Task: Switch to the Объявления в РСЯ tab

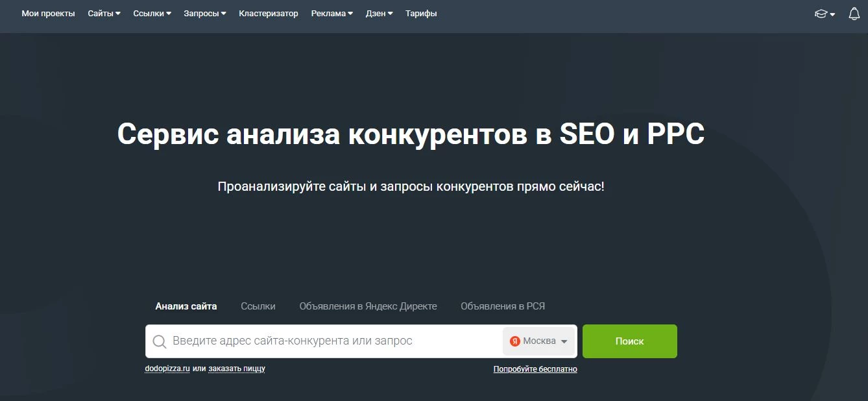Action: point(502,306)
